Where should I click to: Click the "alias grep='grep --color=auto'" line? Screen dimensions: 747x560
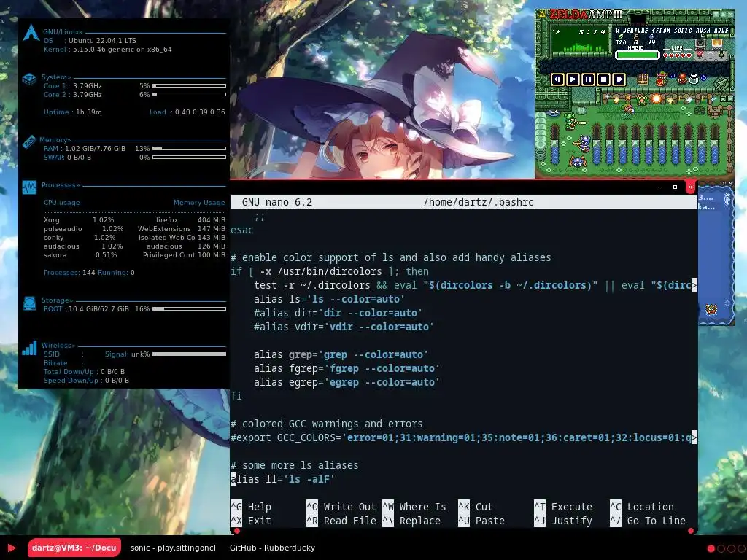pos(341,354)
